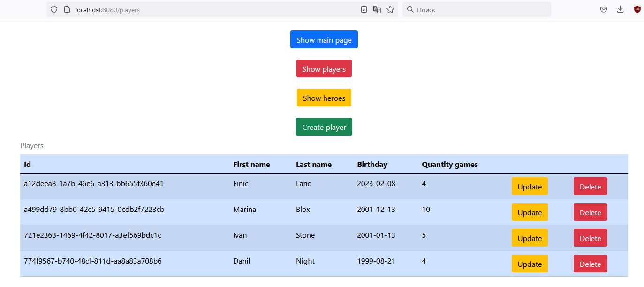
Task: Click the Show main page button
Action: click(x=324, y=39)
